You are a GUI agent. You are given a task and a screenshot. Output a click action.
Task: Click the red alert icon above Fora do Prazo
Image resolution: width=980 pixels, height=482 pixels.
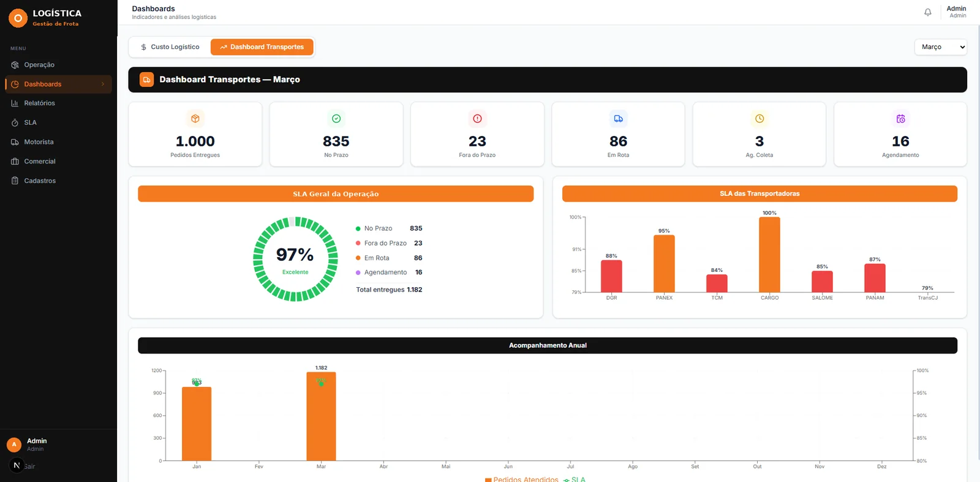click(x=477, y=119)
